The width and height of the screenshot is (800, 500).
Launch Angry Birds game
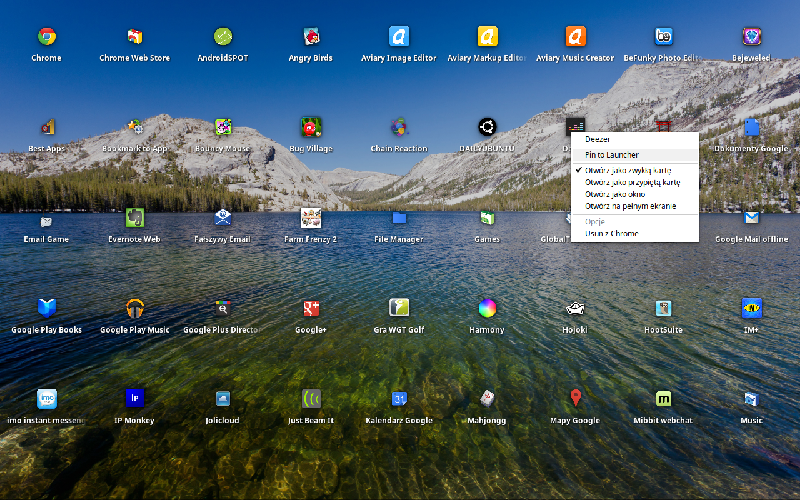point(311,37)
